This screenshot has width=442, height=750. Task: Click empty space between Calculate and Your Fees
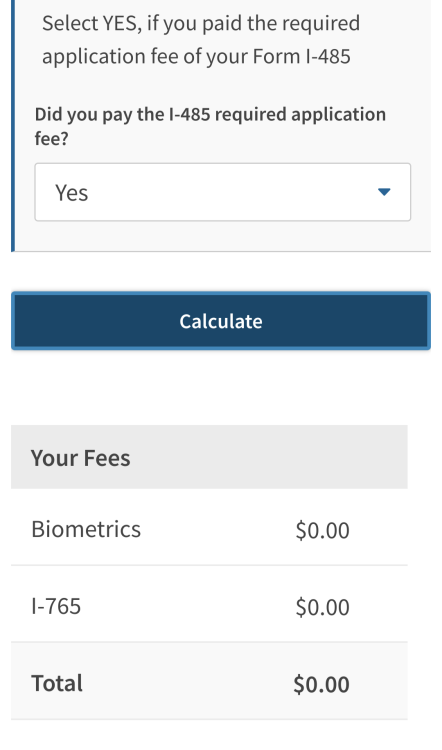pos(221,387)
